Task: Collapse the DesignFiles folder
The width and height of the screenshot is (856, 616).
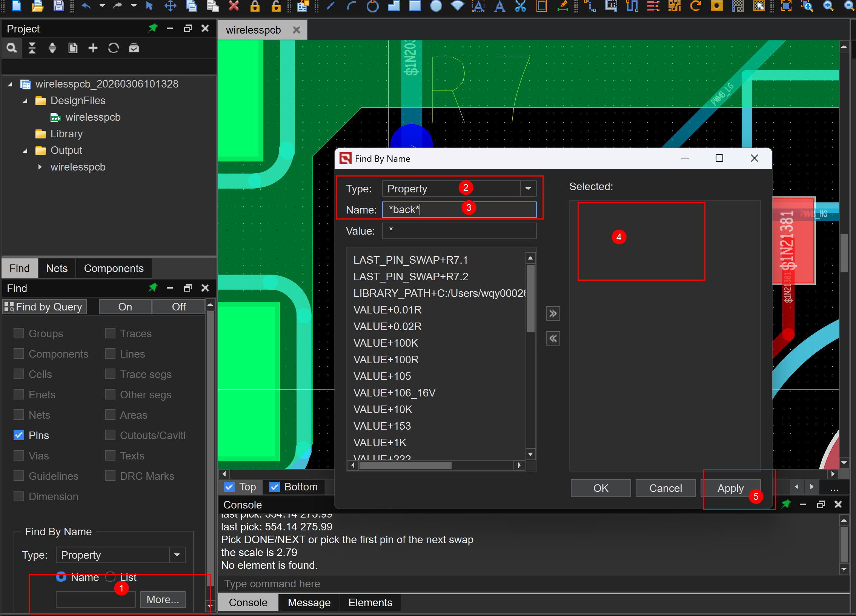Action: point(25,101)
